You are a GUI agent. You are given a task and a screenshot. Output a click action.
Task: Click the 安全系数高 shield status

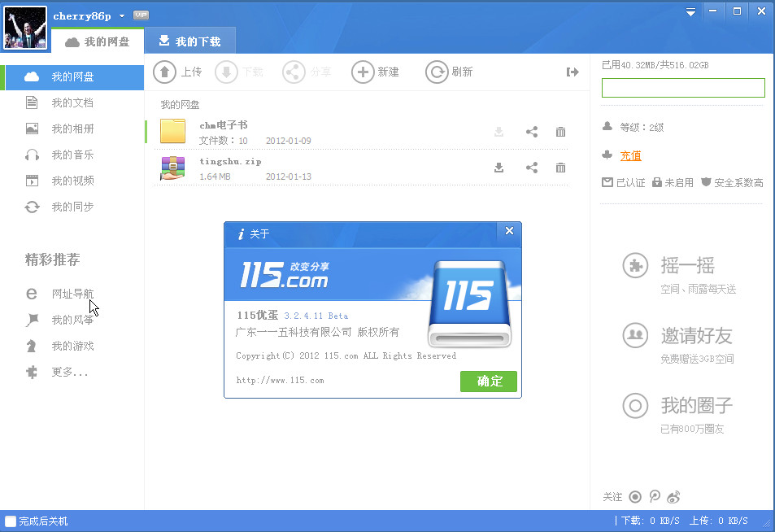click(732, 182)
